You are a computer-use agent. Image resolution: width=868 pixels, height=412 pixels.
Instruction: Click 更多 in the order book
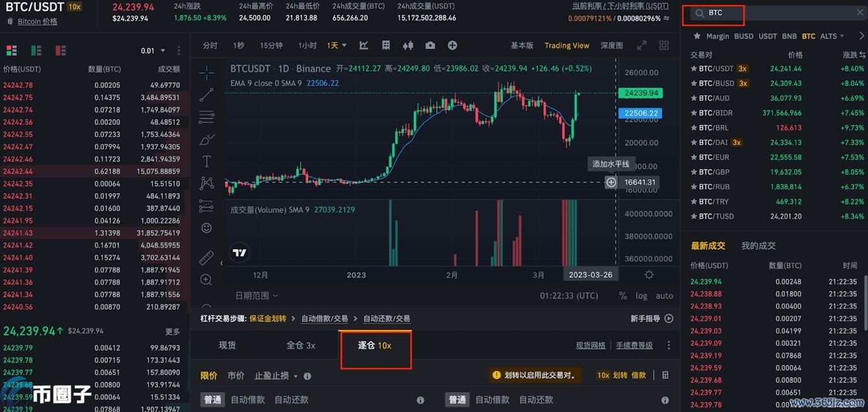pyautogui.click(x=173, y=331)
